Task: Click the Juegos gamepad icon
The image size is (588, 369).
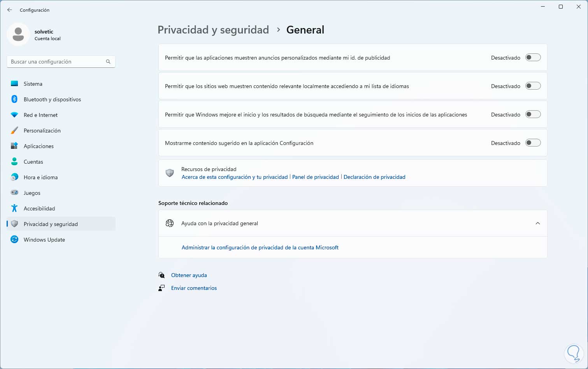Action: tap(14, 193)
